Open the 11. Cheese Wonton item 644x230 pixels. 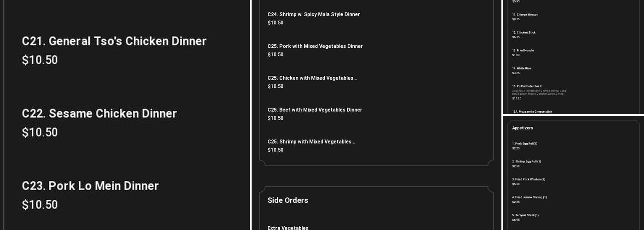(x=525, y=15)
